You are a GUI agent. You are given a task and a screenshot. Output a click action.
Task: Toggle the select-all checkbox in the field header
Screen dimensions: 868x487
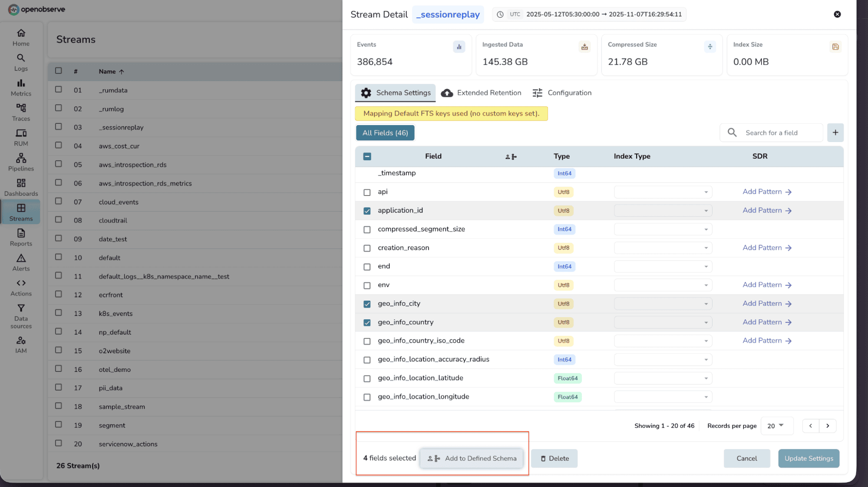367,156
